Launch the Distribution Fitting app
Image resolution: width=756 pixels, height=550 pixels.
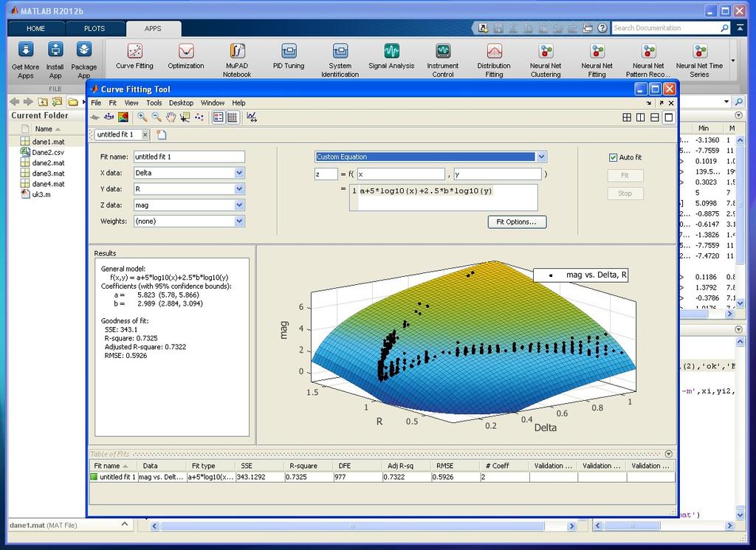click(494, 61)
